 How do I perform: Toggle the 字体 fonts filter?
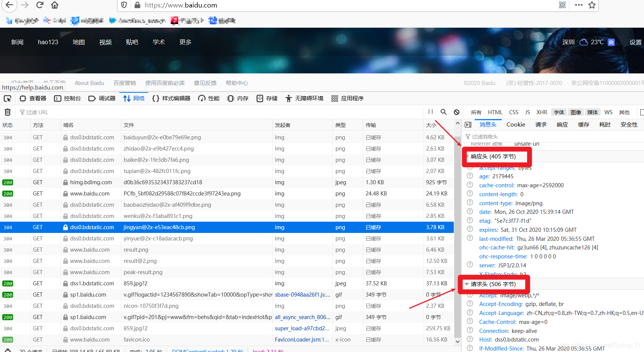[559, 112]
